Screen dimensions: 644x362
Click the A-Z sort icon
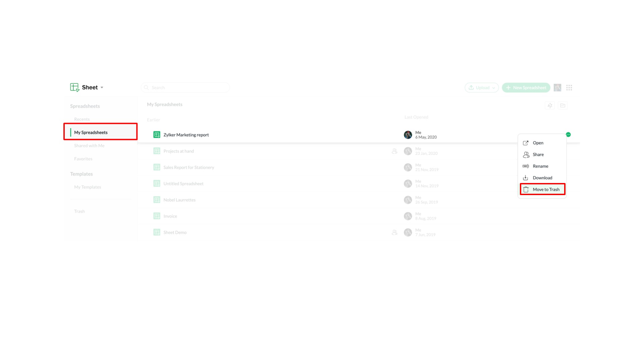(x=550, y=106)
